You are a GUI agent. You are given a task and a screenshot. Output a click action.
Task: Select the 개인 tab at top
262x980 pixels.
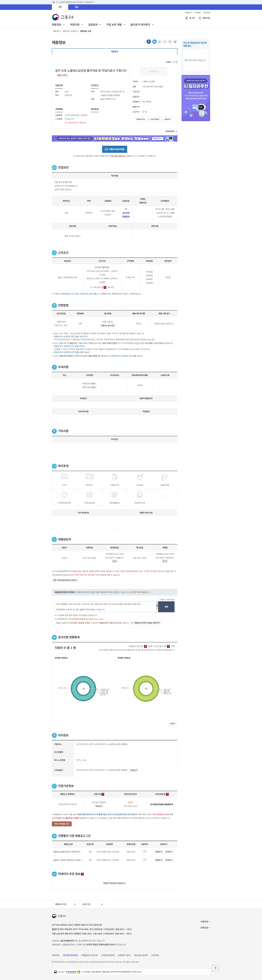[x=60, y=7]
